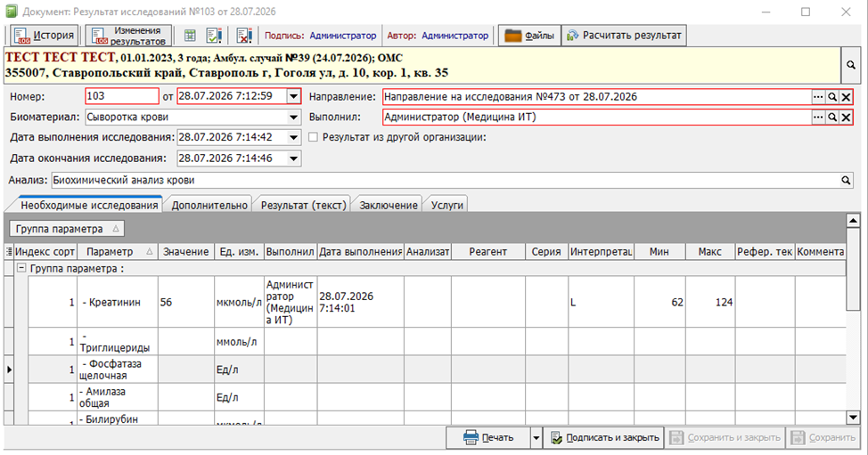Click magnifier icon in patient info header
Screen dimensions: 868x455
pyautogui.click(x=851, y=65)
